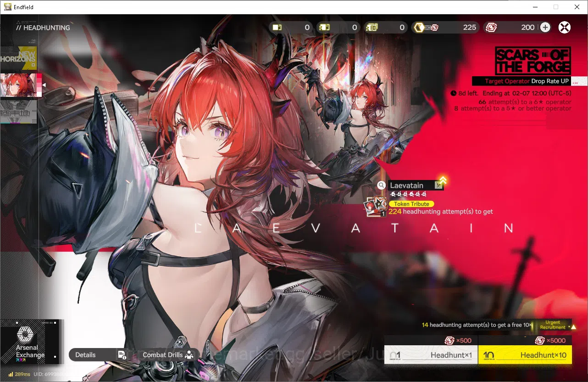
Task: Click the Combat Drills figure icon
Action: point(189,355)
